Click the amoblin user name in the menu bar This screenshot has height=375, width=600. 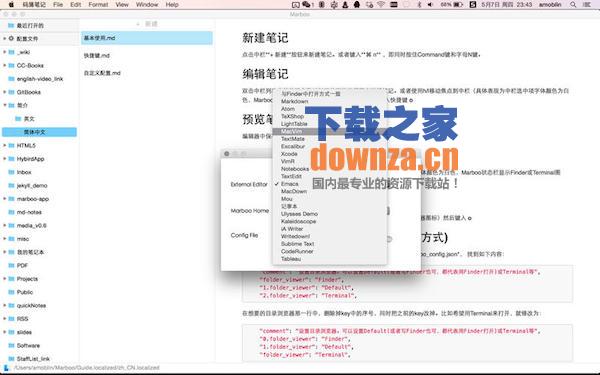550,5
